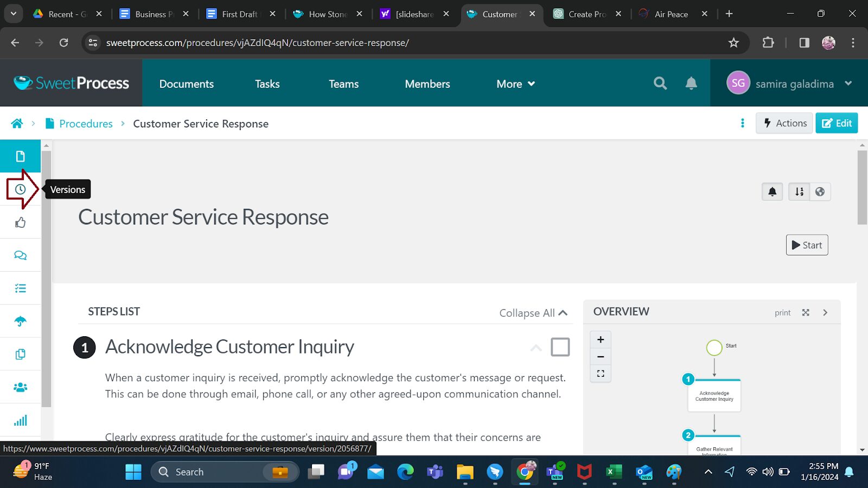868x488 pixels.
Task: Open Chrome profile avatar
Action: tap(828, 43)
